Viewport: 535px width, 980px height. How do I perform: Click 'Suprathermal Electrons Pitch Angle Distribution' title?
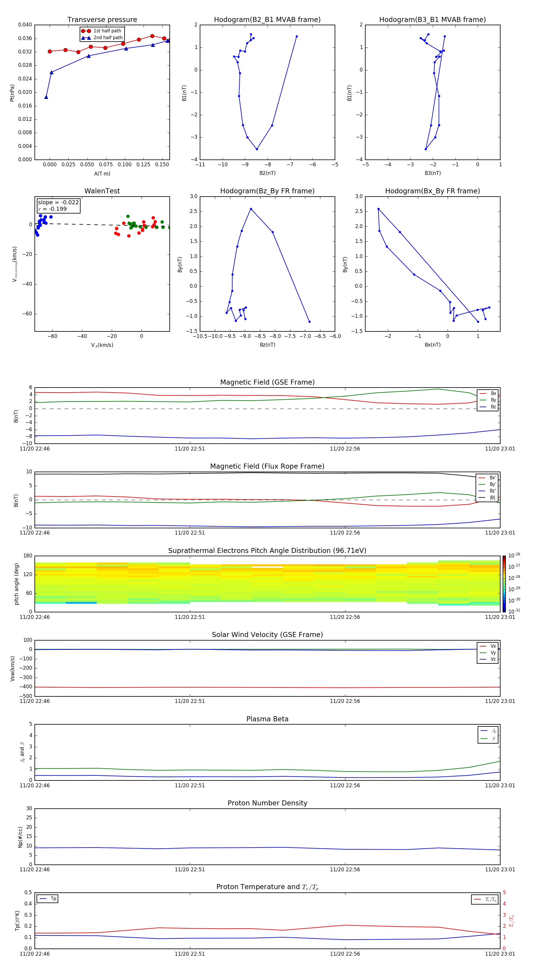click(267, 551)
